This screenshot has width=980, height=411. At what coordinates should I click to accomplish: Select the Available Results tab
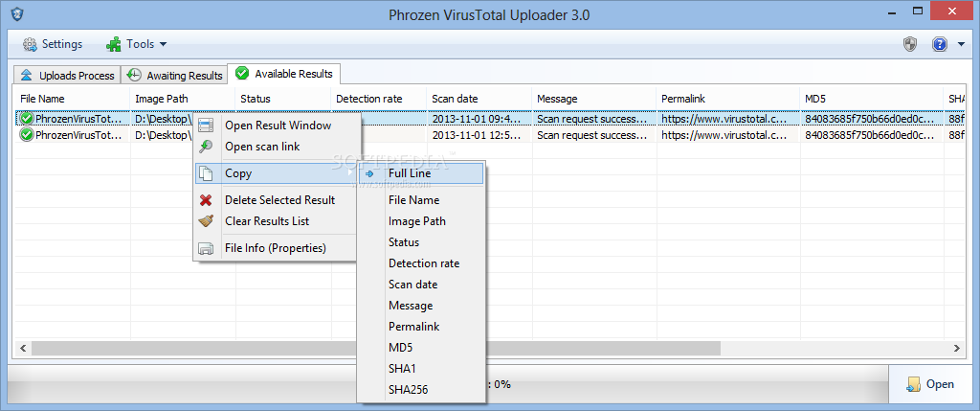click(x=283, y=74)
